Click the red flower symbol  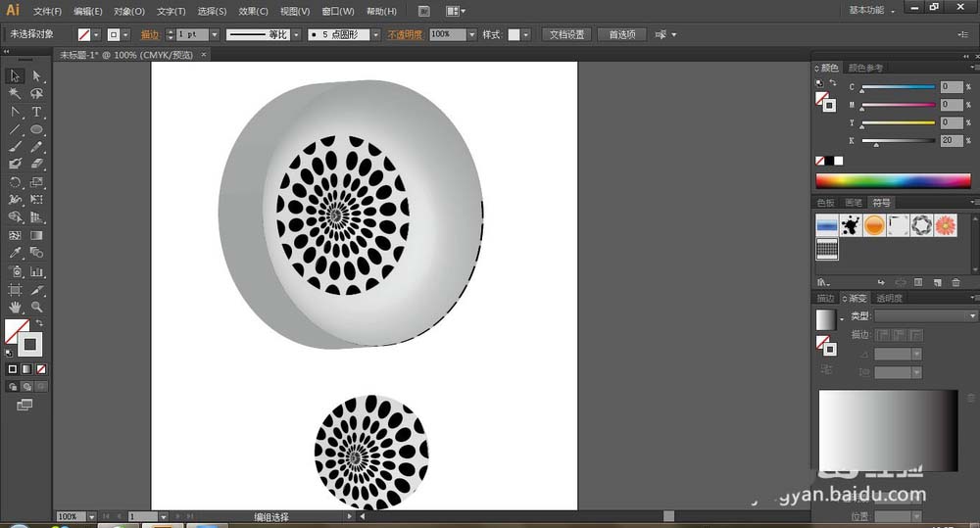945,225
